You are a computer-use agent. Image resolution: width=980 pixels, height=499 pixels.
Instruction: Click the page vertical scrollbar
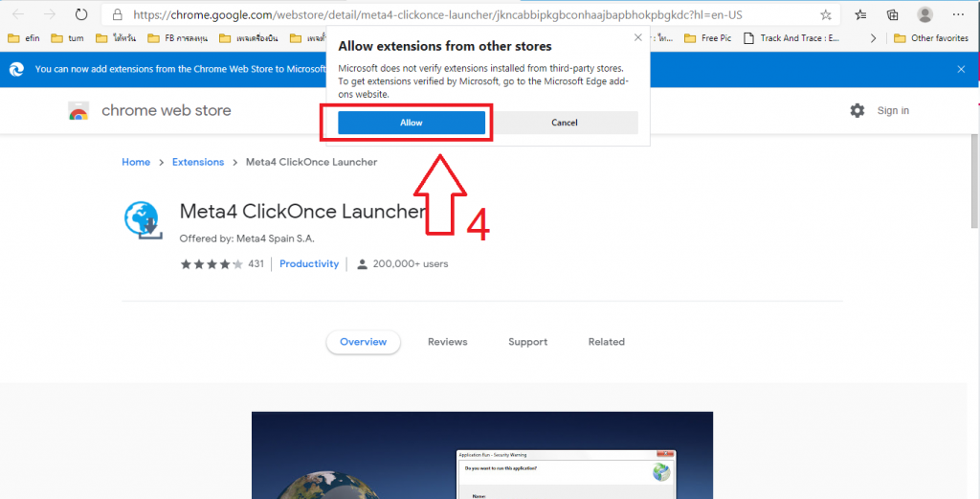[975, 181]
